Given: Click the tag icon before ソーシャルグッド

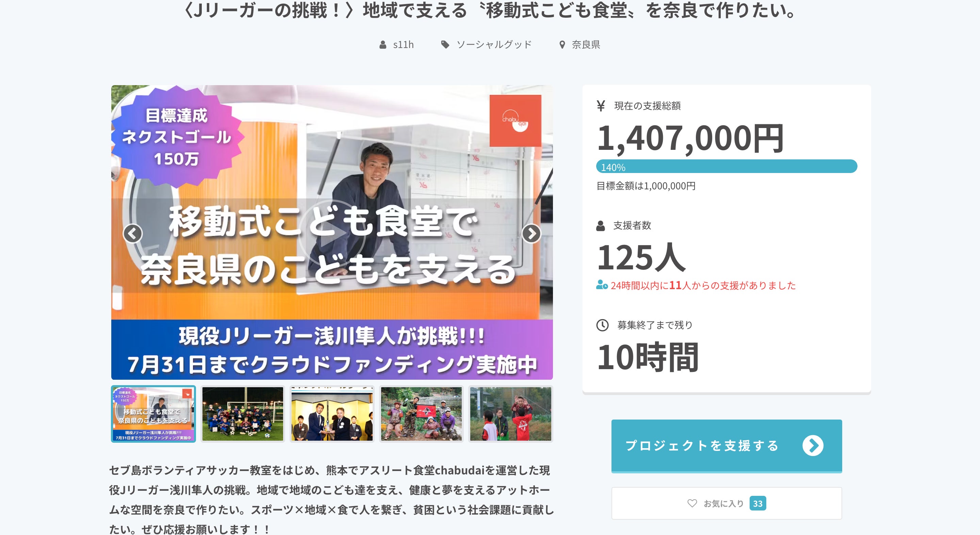Looking at the screenshot, I should tap(445, 45).
